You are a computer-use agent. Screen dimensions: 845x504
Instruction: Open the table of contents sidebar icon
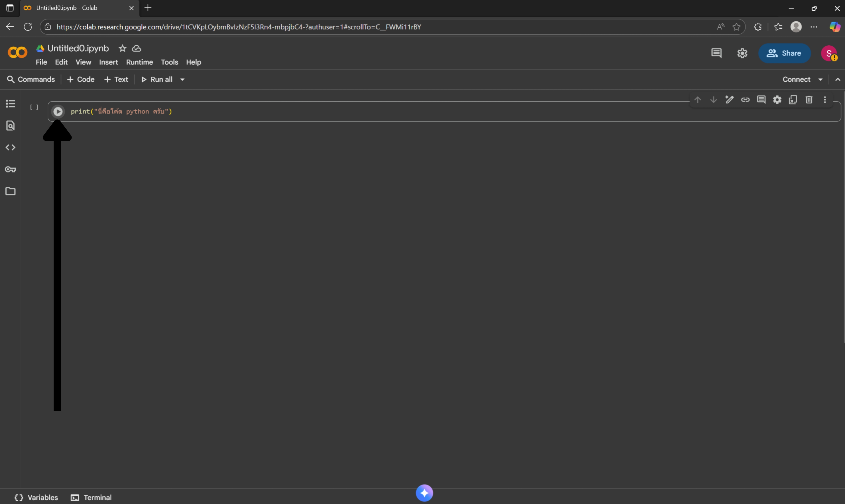click(11, 104)
